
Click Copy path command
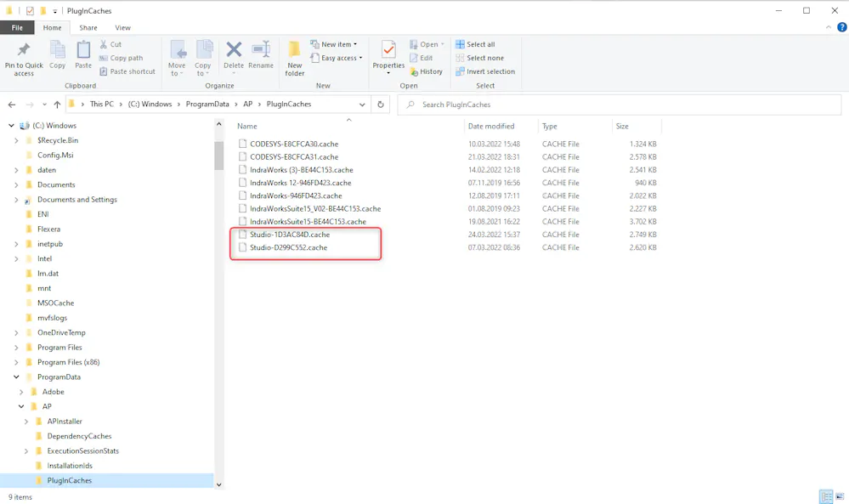point(121,58)
